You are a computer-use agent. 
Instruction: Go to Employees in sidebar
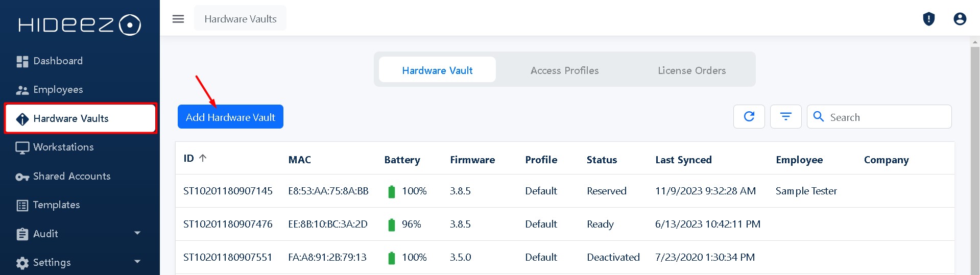click(58, 90)
